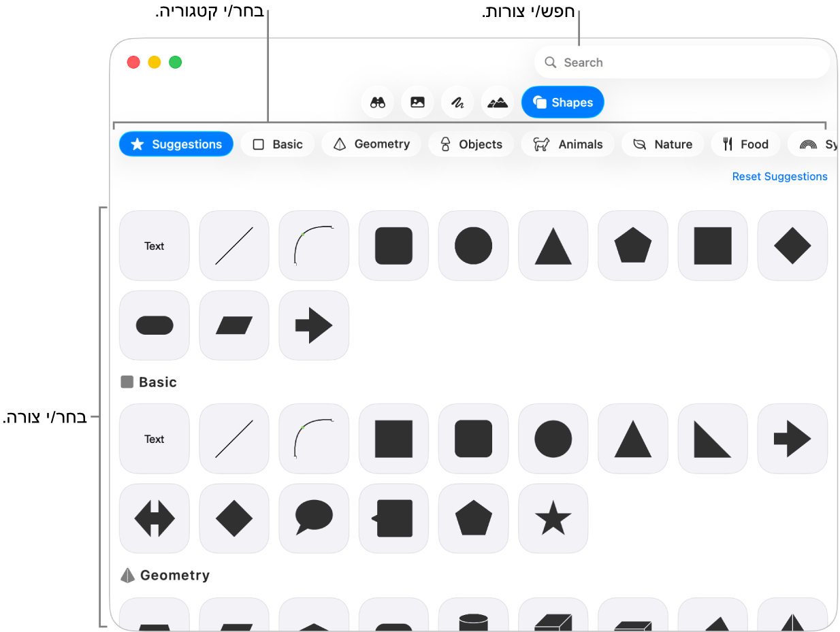Select the Animals category
840x632 pixels.
[568, 144]
